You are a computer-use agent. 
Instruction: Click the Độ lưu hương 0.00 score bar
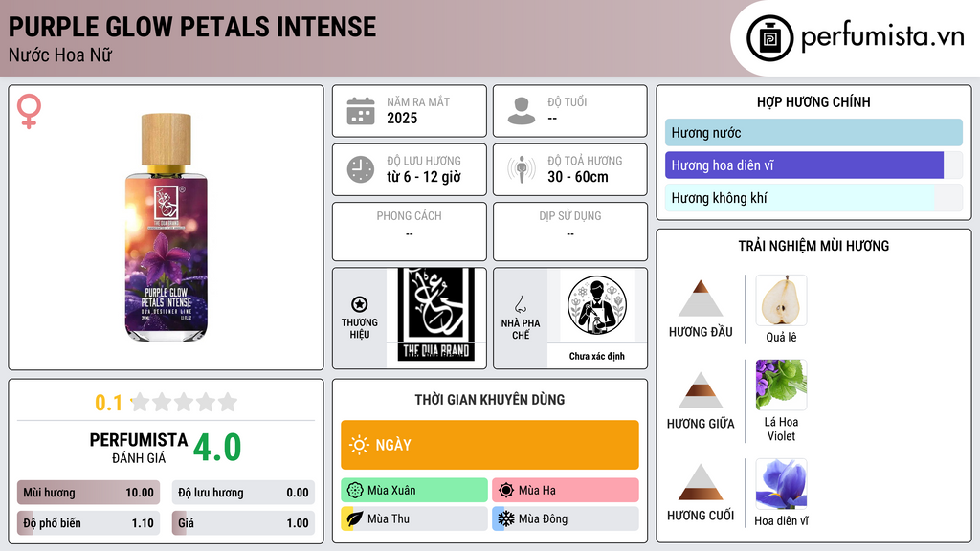point(243,493)
